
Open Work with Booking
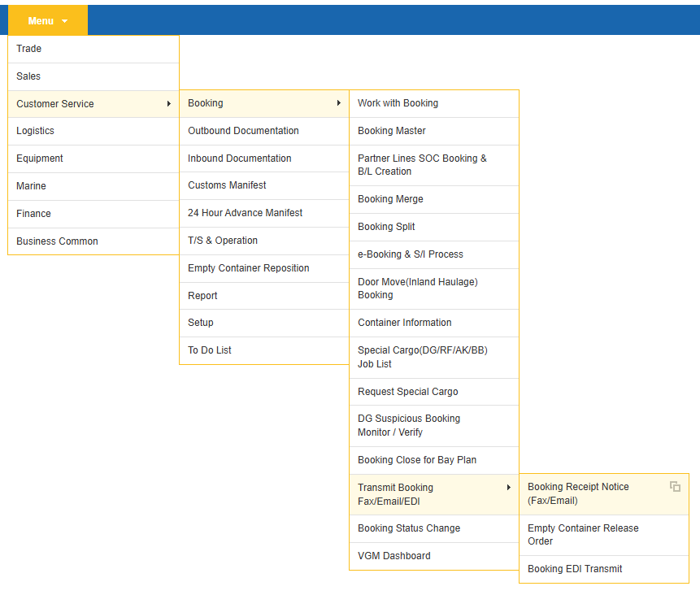point(434,103)
